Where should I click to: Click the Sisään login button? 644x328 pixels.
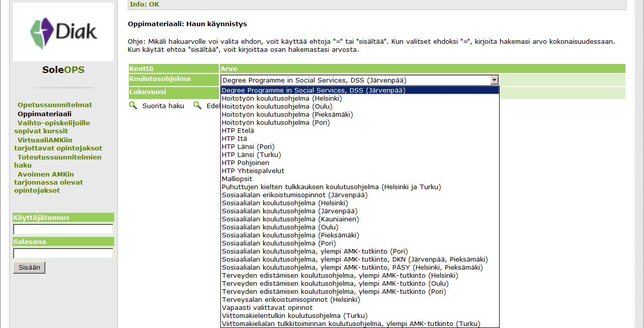[29, 268]
